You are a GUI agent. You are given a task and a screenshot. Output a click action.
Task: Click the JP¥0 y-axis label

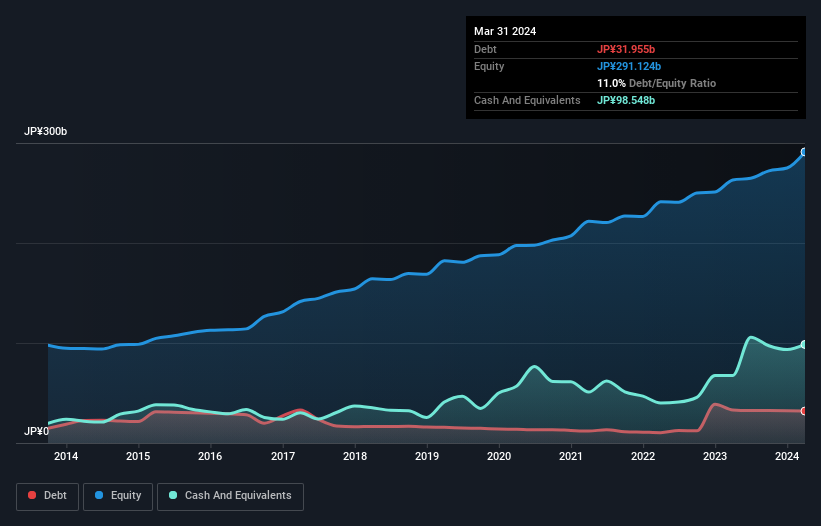36,431
